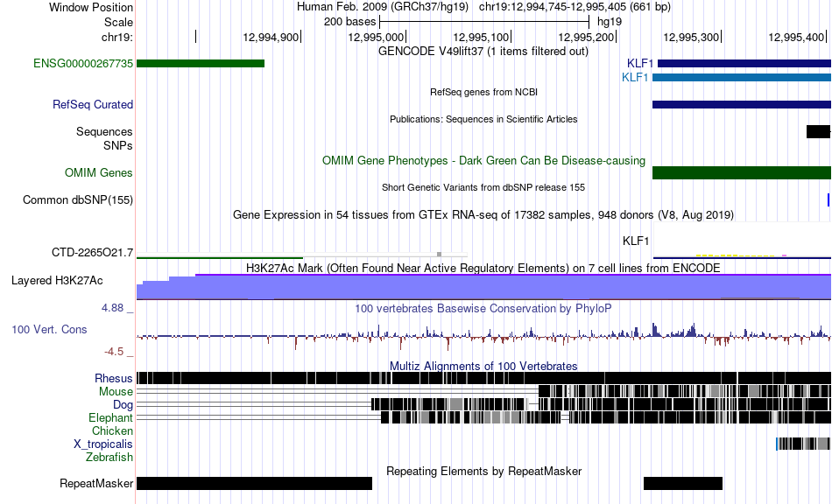Viewport: 832px width, 504px height.
Task: Click the Repeating Elements by RepeatMasker title
Action: coord(484,471)
